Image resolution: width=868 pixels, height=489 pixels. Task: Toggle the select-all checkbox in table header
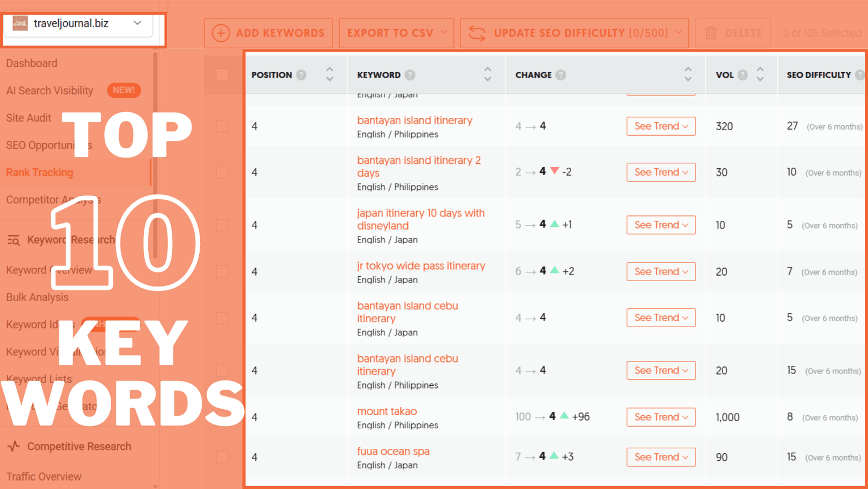point(222,74)
